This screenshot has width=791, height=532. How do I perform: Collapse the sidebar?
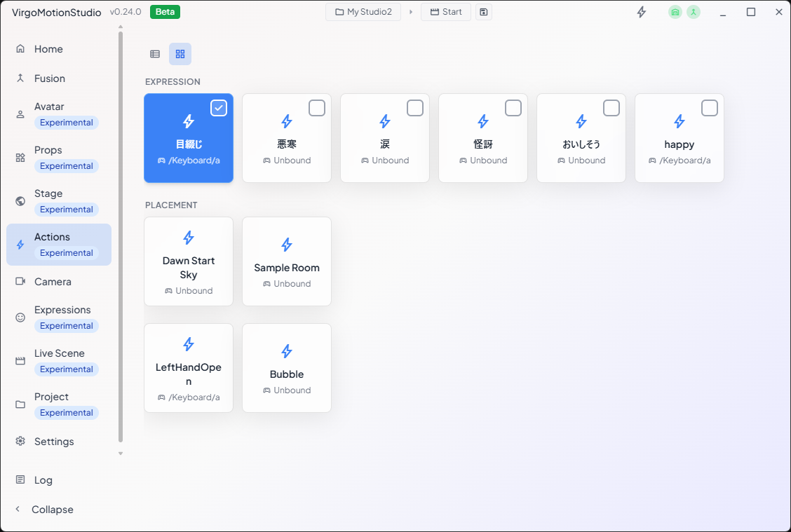click(44, 510)
